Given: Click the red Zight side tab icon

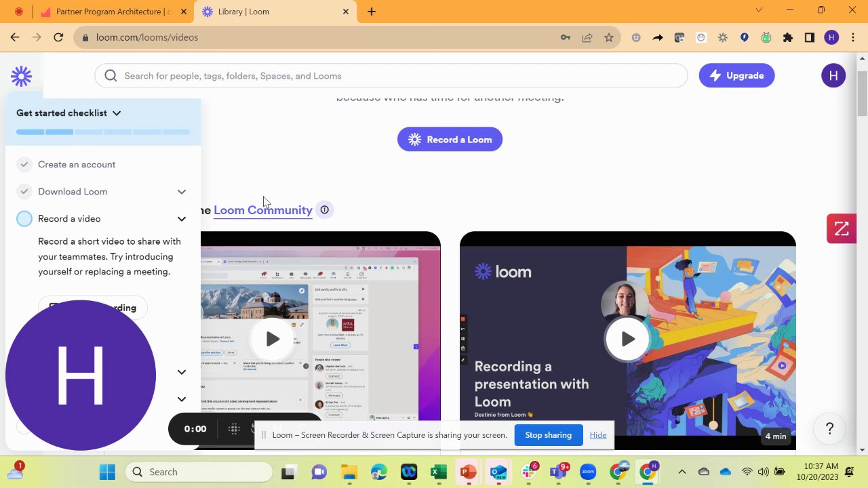Looking at the screenshot, I should 842,229.
